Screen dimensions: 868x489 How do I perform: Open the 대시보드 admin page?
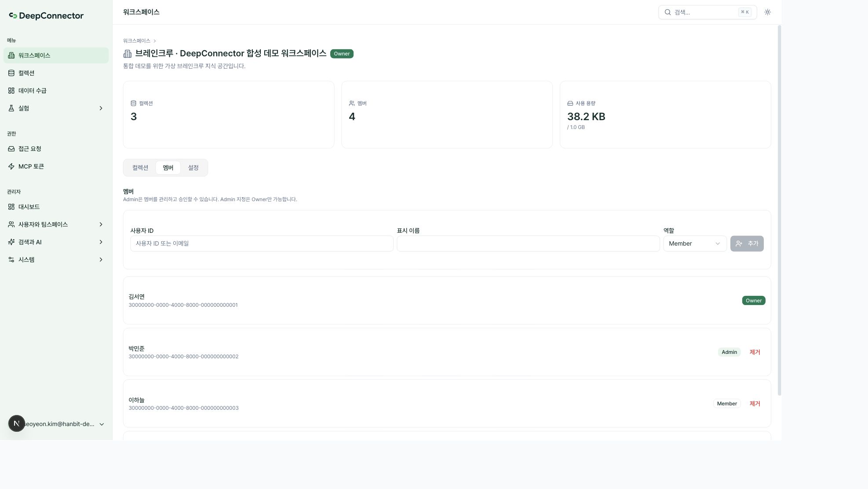56,207
